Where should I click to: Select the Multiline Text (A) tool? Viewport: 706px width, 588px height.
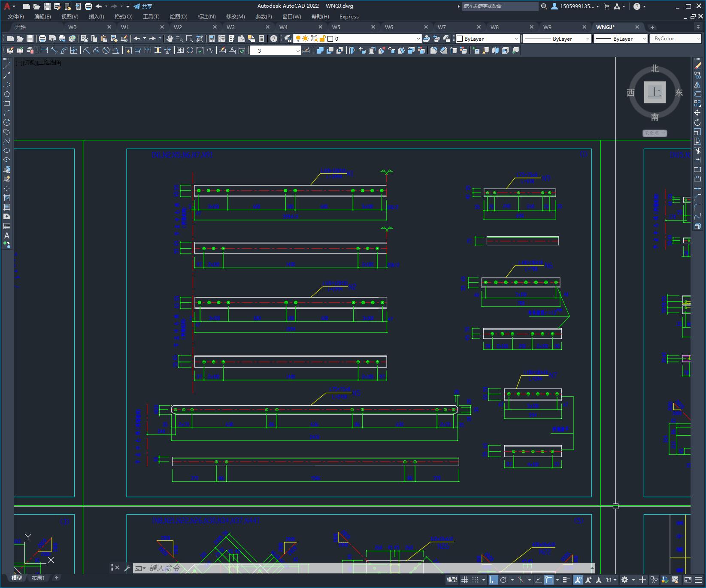7,235
